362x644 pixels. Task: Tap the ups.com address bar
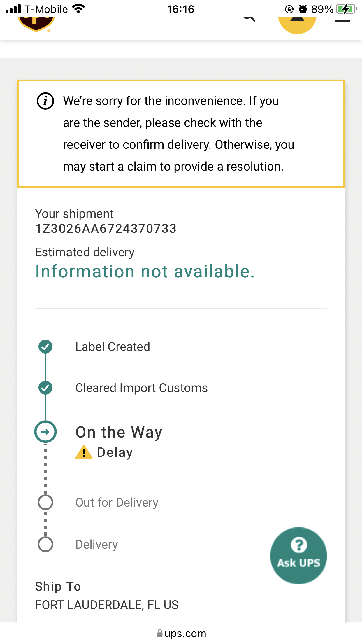pyautogui.click(x=181, y=633)
